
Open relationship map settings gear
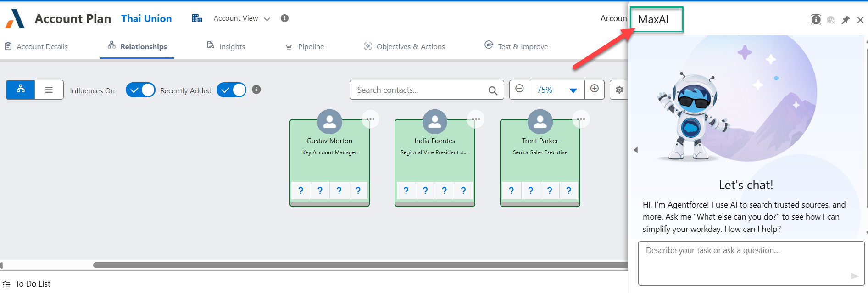tap(619, 90)
